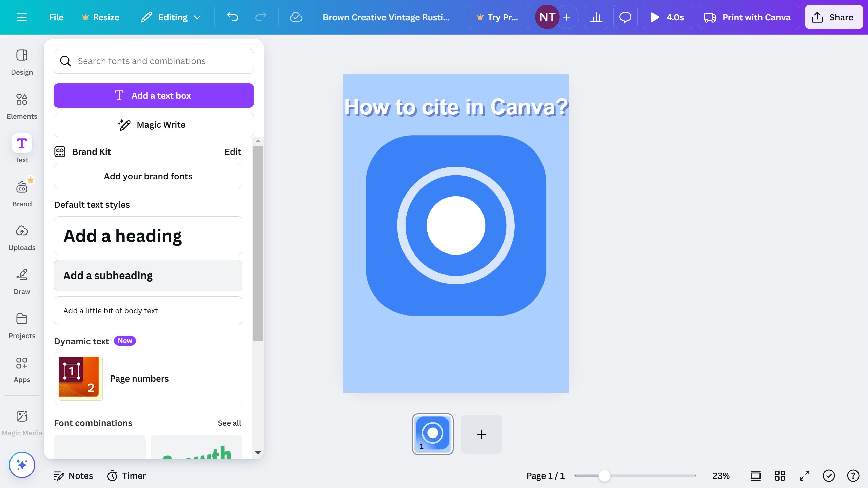Viewport: 868px width, 488px height.
Task: Open the main hamburger menu
Action: [22, 17]
